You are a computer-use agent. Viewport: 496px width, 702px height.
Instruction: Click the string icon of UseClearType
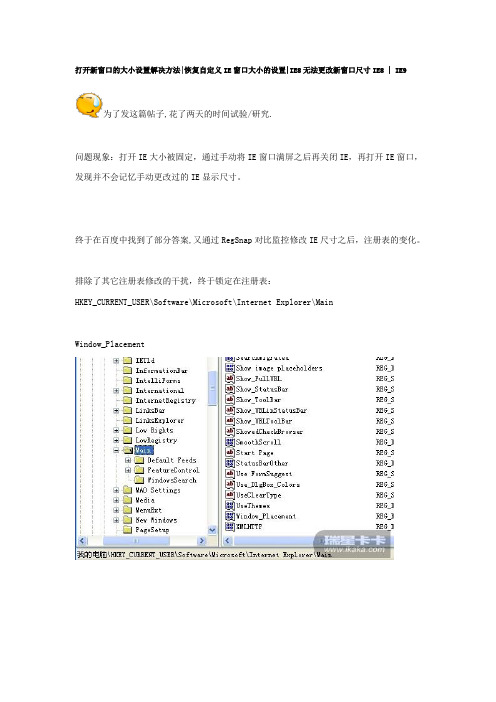click(230, 495)
